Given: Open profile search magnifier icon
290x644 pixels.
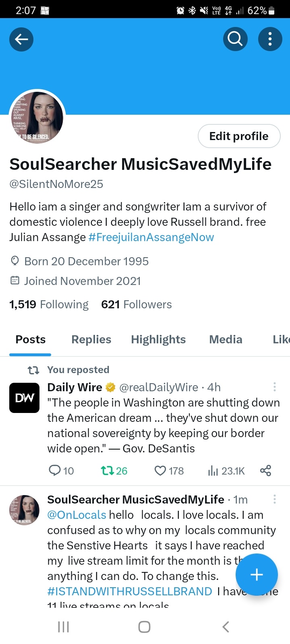Looking at the screenshot, I should pyautogui.click(x=235, y=39).
